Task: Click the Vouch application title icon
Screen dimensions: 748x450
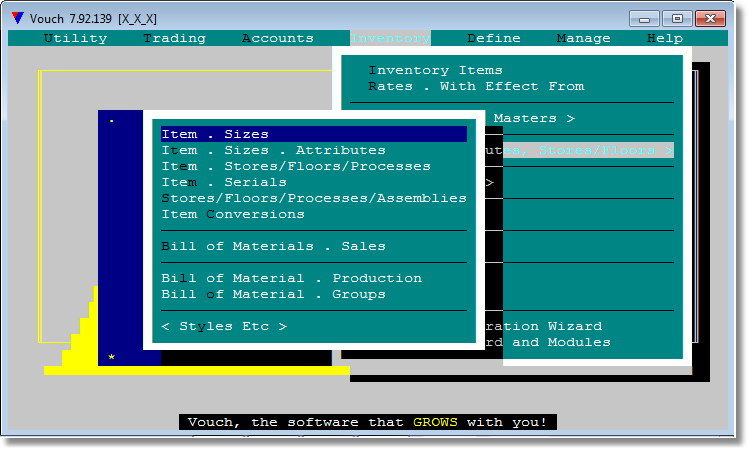Action: point(18,19)
